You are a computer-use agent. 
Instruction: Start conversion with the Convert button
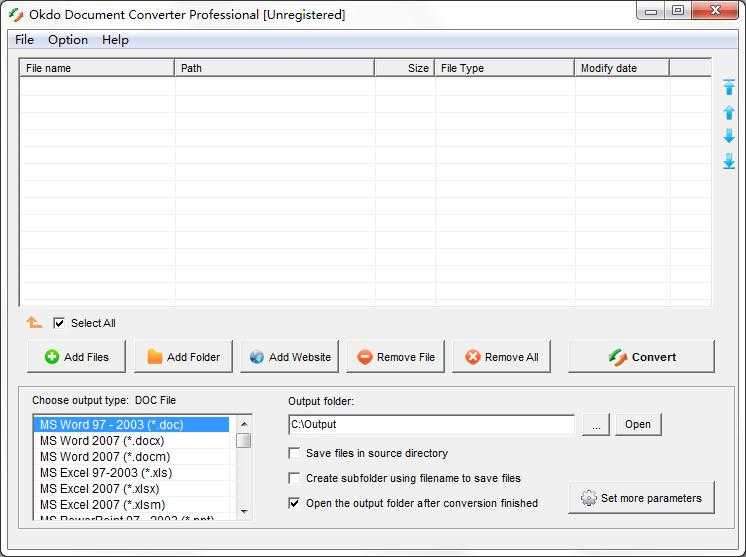coord(641,357)
